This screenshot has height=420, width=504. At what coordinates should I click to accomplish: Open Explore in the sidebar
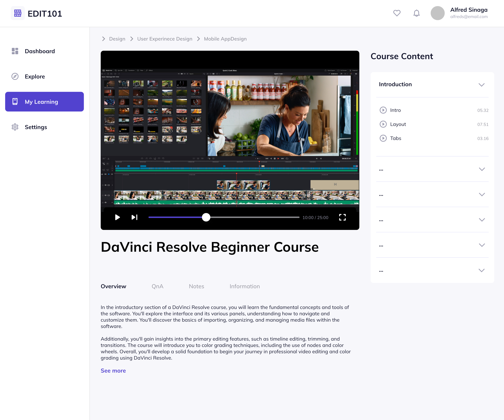click(x=34, y=76)
